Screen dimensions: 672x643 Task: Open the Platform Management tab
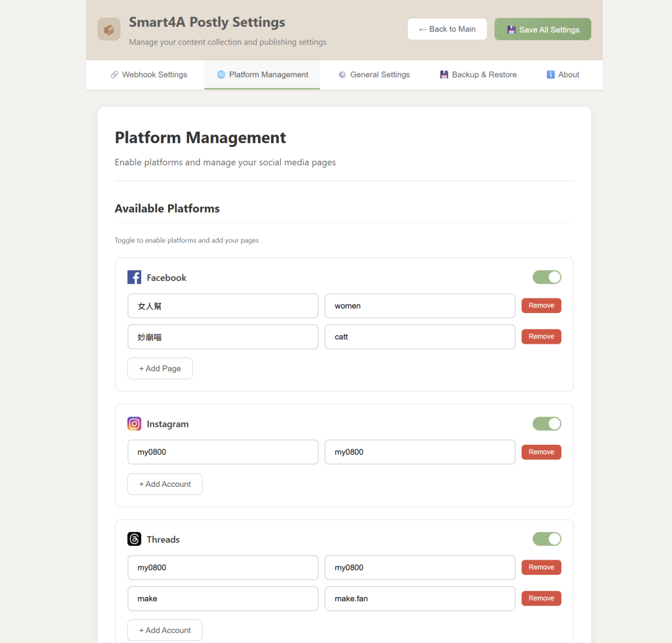click(x=262, y=75)
